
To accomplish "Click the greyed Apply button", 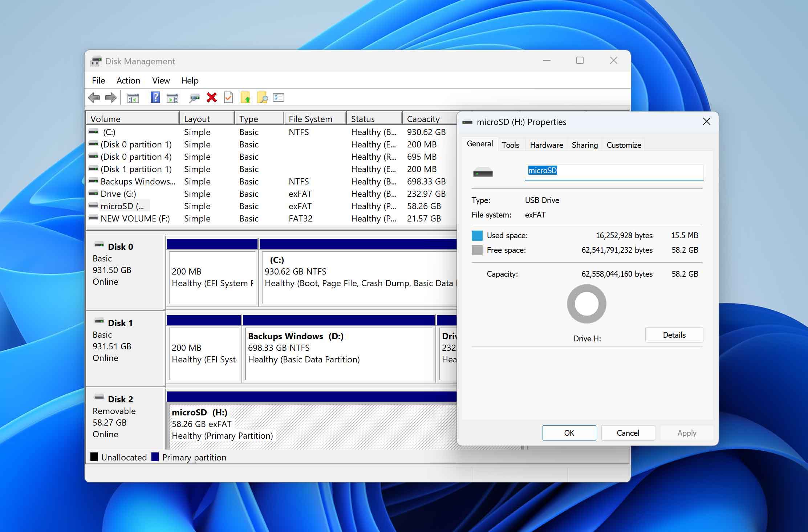I will [x=687, y=433].
